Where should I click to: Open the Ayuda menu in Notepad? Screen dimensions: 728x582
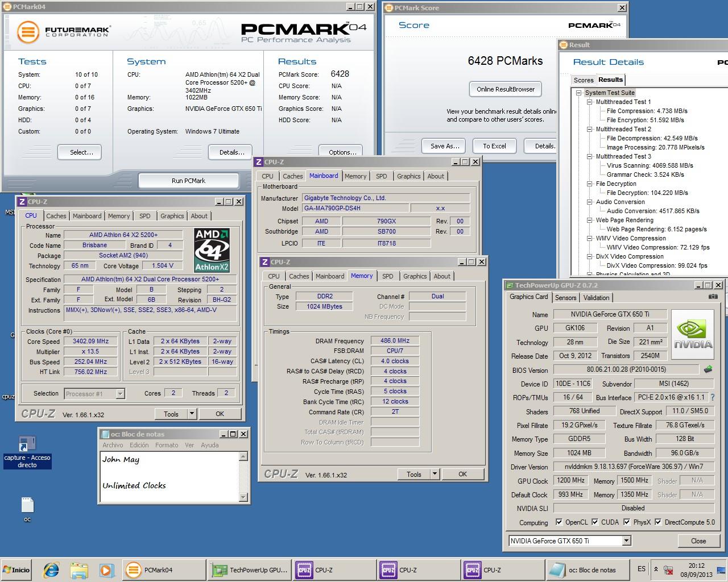[x=209, y=445]
